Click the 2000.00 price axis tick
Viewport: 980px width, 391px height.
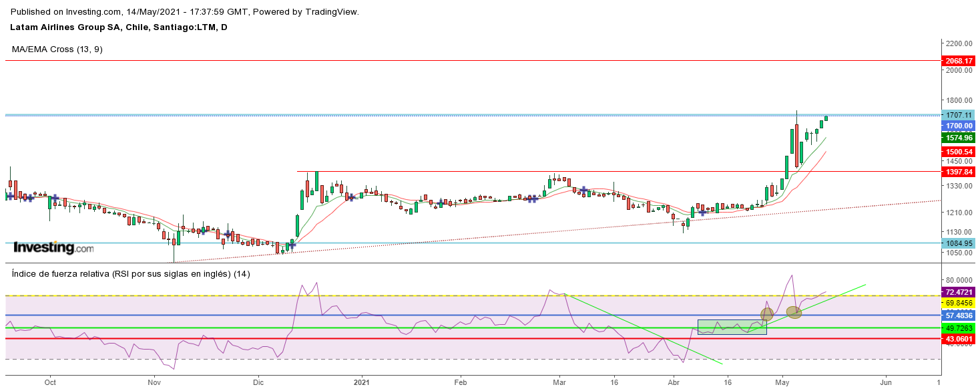958,70
